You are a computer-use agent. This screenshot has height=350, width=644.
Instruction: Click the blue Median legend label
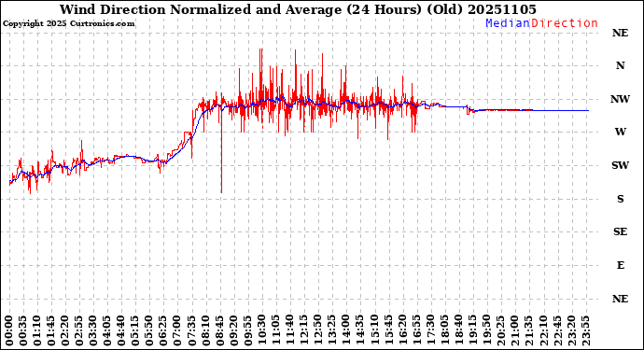[508, 23]
